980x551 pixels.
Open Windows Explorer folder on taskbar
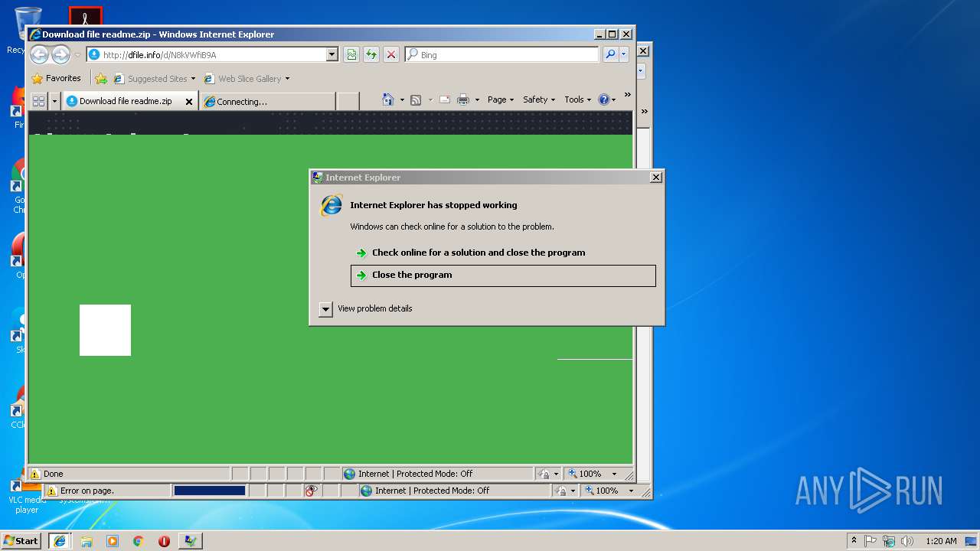click(87, 540)
